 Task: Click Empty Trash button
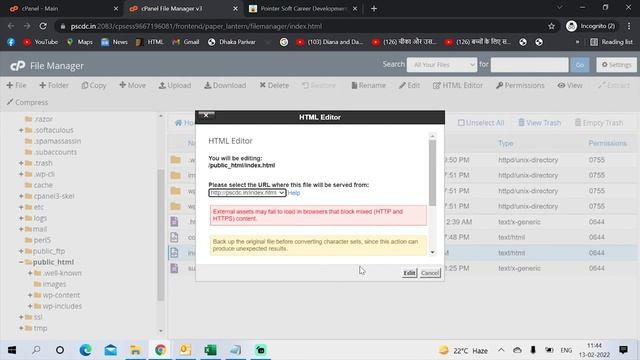point(599,123)
